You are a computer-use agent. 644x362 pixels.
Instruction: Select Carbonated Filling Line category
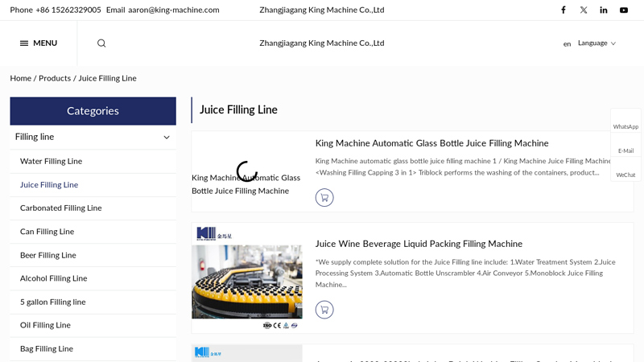[93, 208]
